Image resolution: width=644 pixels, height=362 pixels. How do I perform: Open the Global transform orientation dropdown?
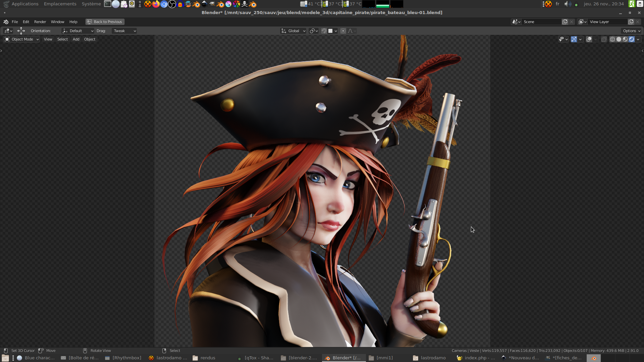pyautogui.click(x=293, y=31)
